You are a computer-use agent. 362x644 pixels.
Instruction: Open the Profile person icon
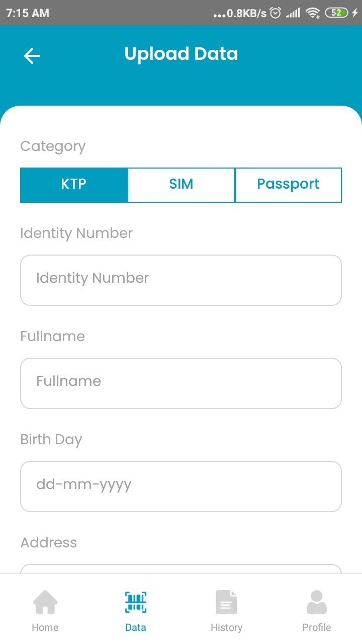coord(317,602)
